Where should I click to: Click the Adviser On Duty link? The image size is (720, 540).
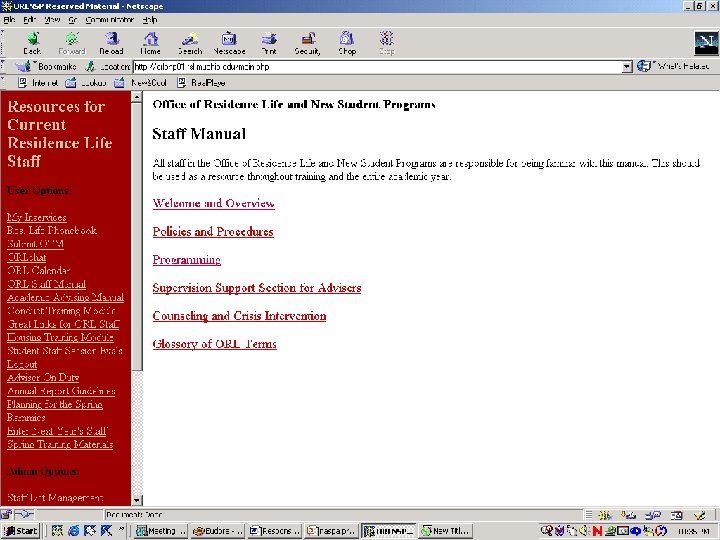pos(43,377)
